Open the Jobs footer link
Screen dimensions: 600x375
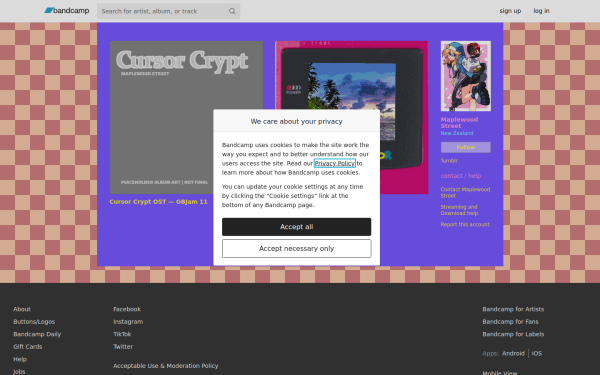(19, 372)
